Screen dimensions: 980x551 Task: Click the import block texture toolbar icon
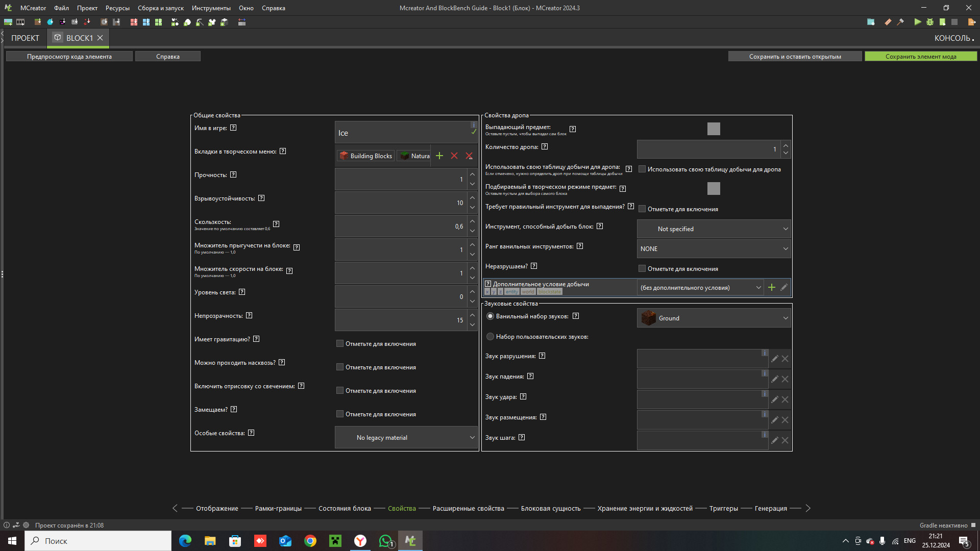click(x=38, y=22)
